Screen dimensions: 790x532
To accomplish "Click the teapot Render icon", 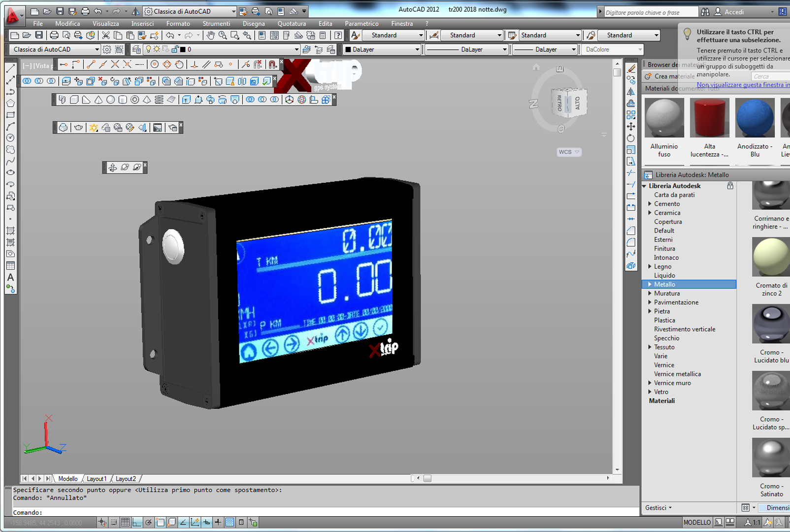I will click(x=78, y=128).
